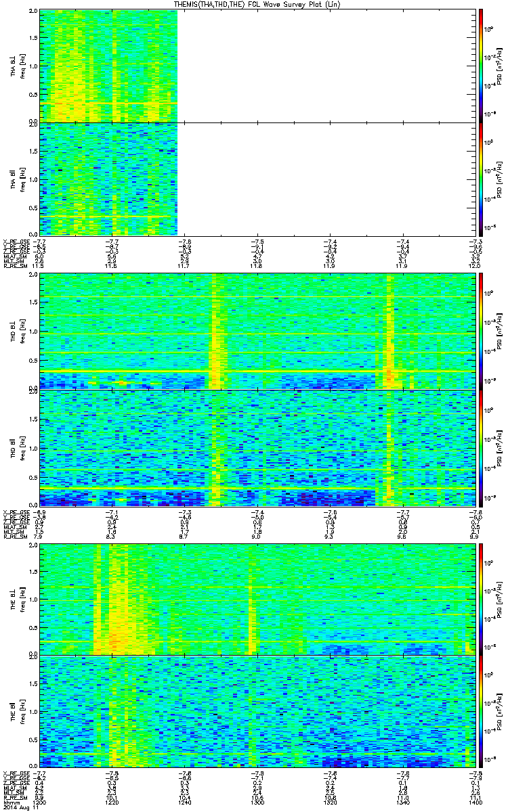Select the THD Bll spectrogram panel
This screenshot has height=812, width=508.
click(257, 447)
